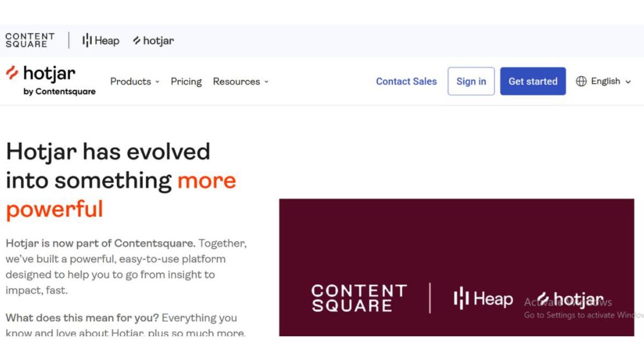Select Pricing in the navigation bar

186,82
